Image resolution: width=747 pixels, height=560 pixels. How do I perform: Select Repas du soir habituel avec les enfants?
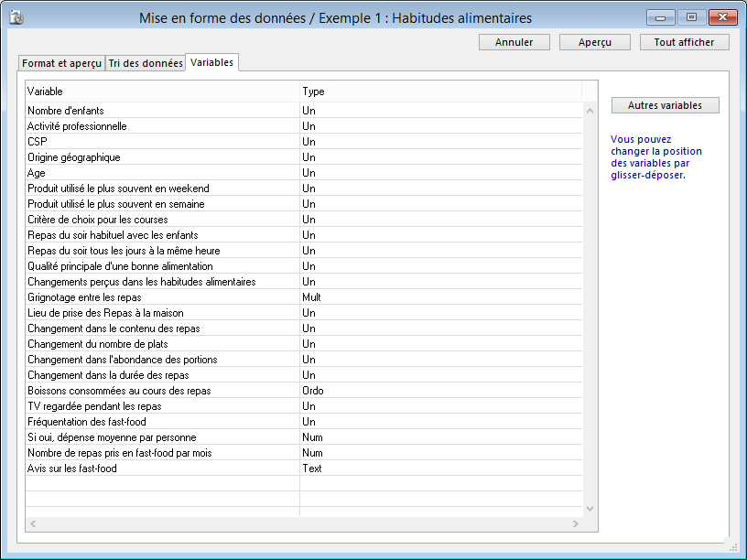pos(304,235)
